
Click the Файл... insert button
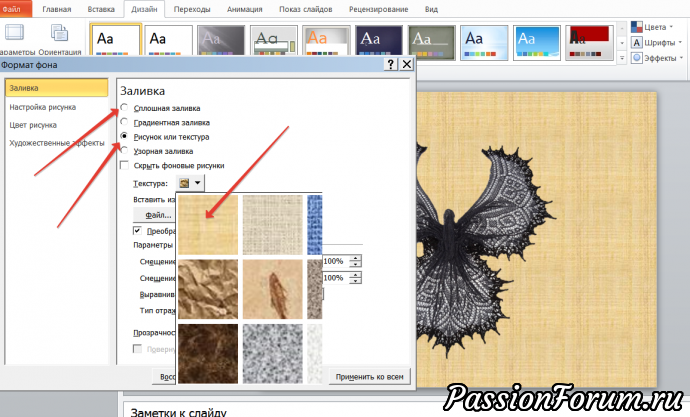point(158,215)
